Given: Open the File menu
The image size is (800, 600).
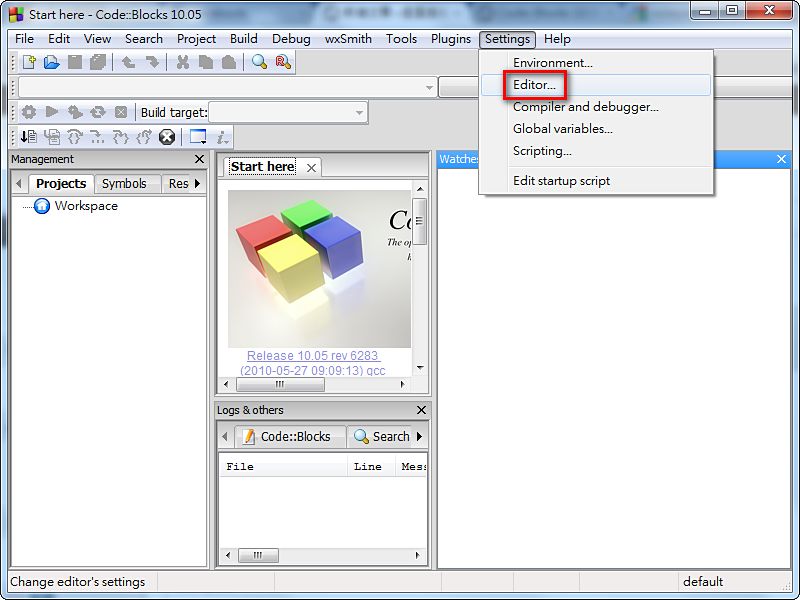Looking at the screenshot, I should click(24, 39).
